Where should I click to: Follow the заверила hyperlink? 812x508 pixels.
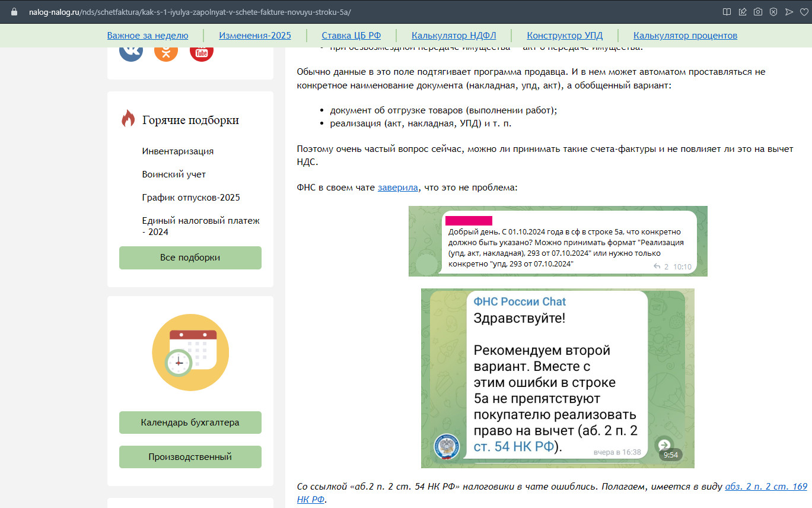(x=398, y=188)
